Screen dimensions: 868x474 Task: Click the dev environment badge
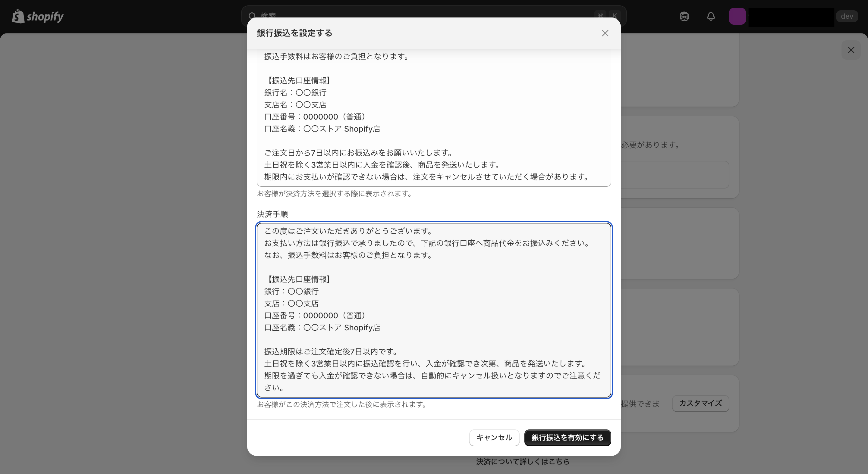848,16
